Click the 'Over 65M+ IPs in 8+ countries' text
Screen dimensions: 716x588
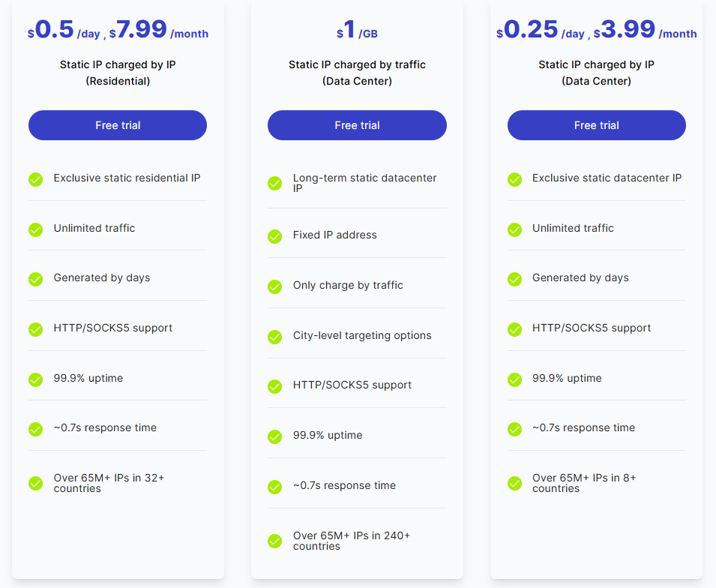[x=584, y=483]
